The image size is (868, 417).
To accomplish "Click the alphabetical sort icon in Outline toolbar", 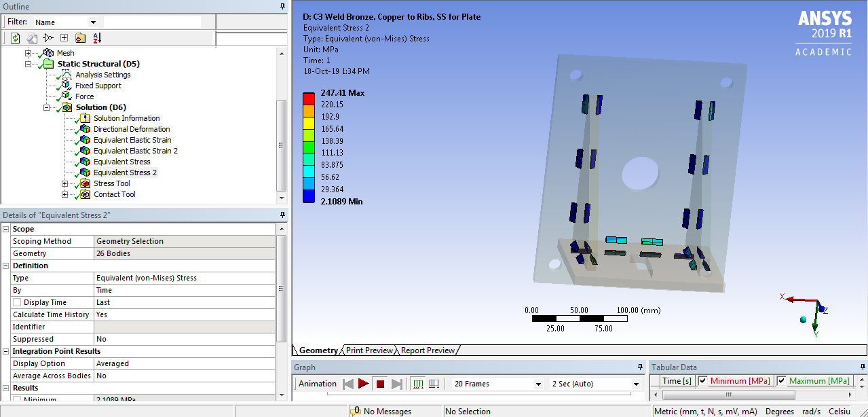I will [96, 37].
